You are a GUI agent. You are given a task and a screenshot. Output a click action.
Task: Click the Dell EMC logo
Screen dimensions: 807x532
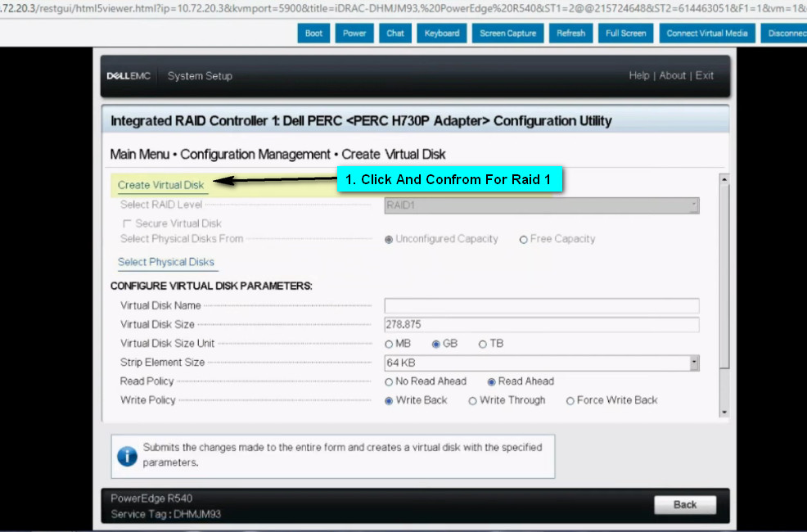tap(128, 76)
